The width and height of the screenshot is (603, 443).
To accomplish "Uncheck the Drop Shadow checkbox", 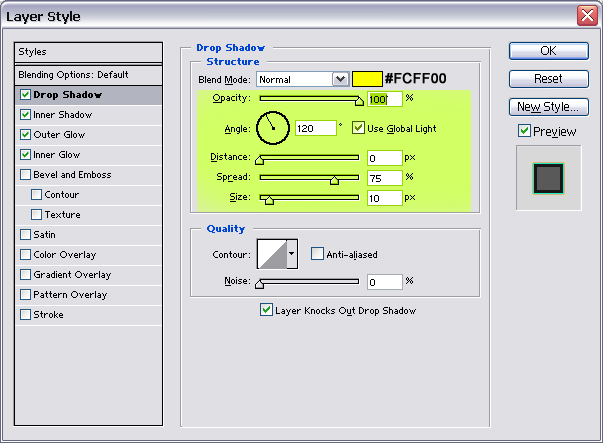I will (25, 95).
